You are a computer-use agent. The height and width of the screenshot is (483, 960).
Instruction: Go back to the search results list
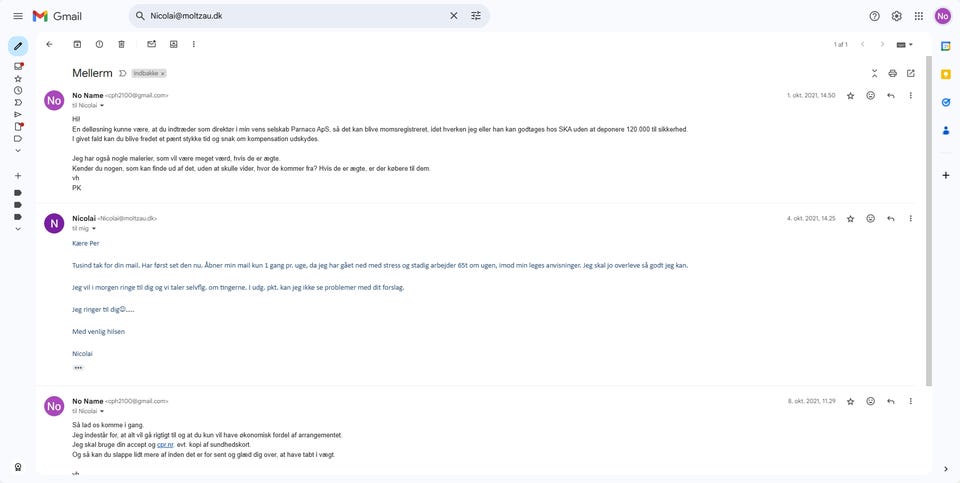pos(50,44)
